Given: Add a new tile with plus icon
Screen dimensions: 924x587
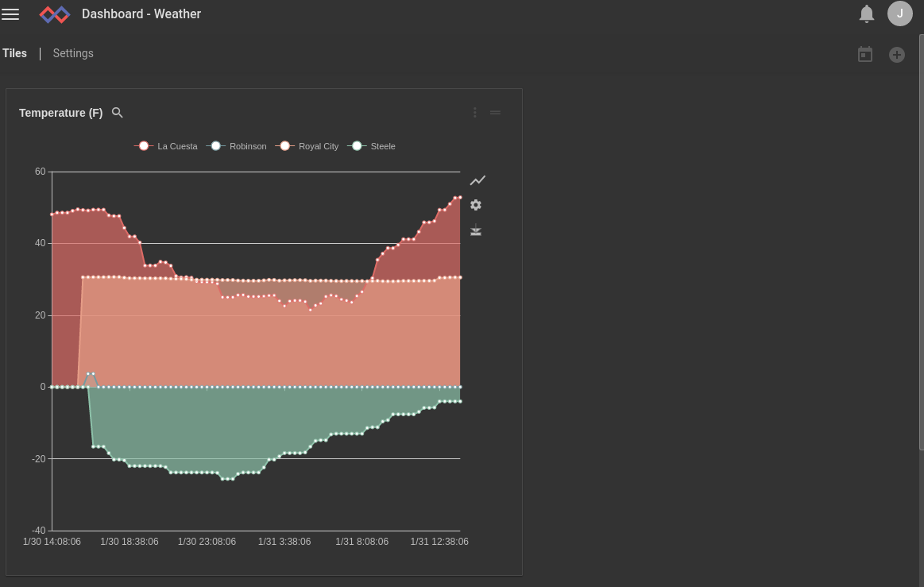Looking at the screenshot, I should [x=897, y=55].
